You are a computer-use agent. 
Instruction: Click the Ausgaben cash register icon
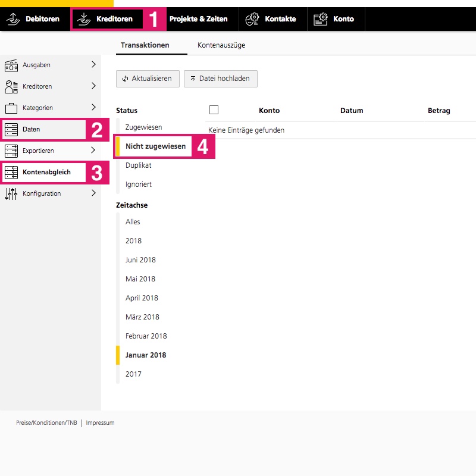(11, 65)
